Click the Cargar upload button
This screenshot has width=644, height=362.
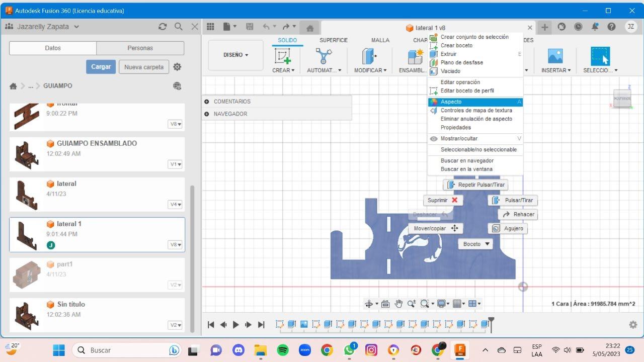pyautogui.click(x=101, y=67)
